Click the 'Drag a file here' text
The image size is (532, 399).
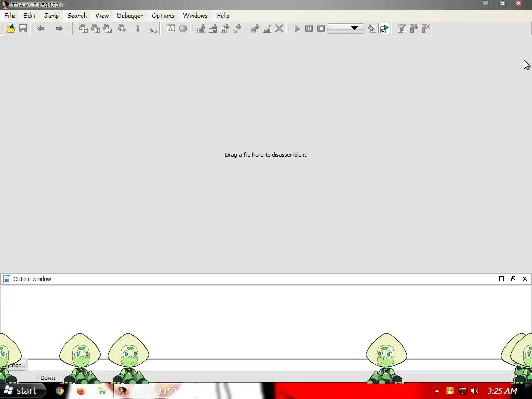(265, 155)
